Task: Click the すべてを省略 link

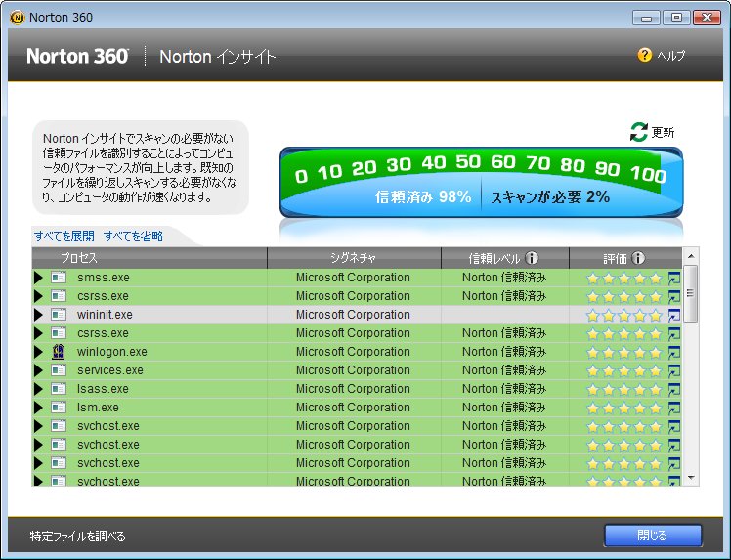Action: [x=133, y=237]
